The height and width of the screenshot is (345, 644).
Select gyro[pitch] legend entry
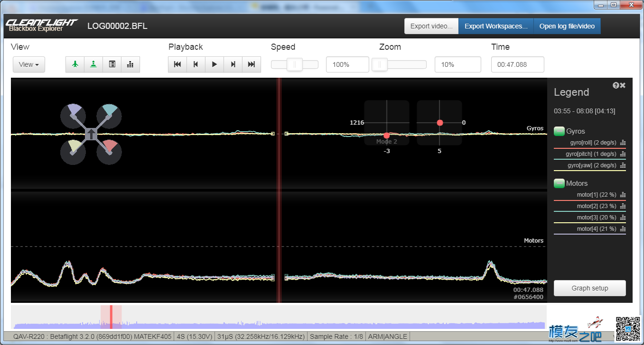click(x=591, y=154)
